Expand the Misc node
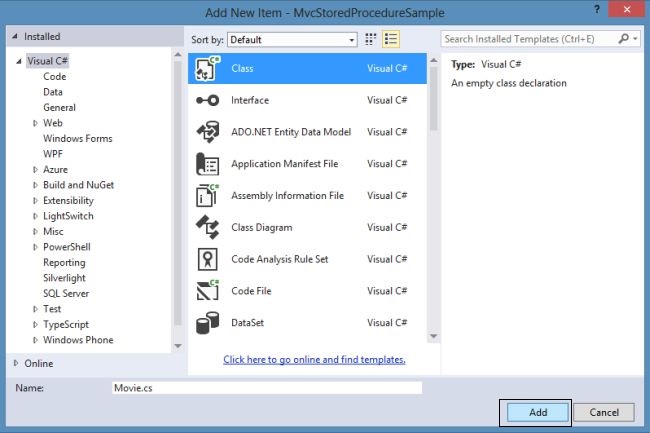This screenshot has height=433, width=650. 35,232
